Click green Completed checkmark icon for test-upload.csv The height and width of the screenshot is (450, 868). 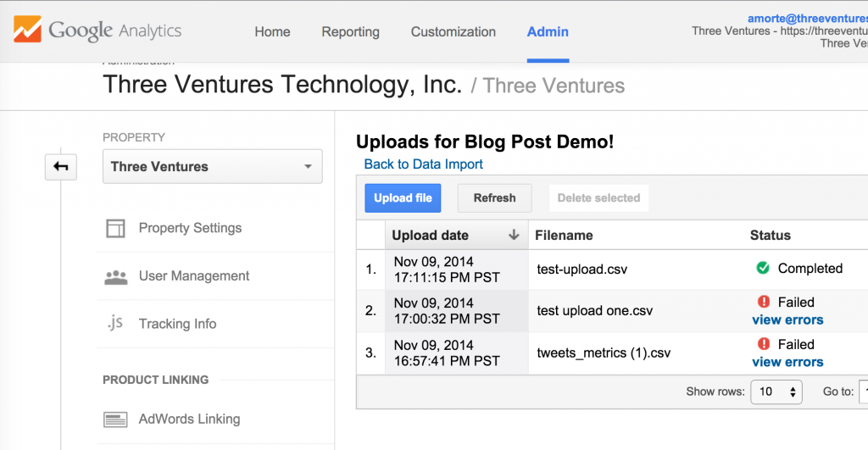click(x=763, y=268)
